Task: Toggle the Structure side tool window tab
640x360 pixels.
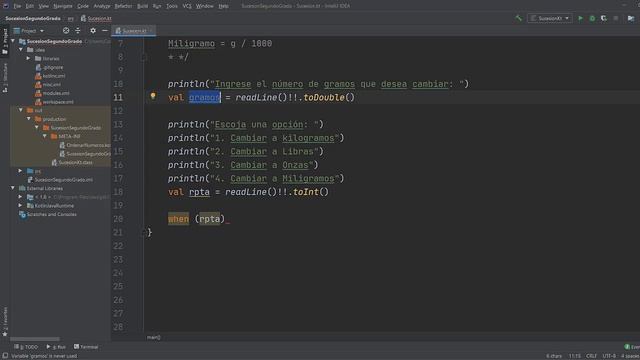Action: pyautogui.click(x=5, y=78)
